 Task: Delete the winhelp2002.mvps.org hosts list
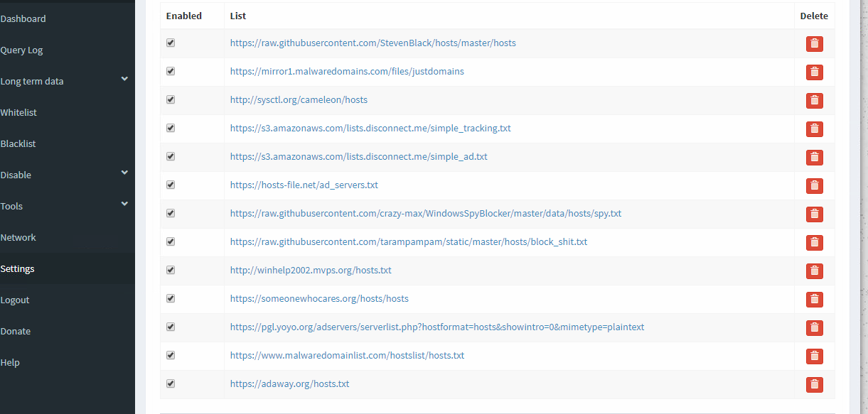point(814,271)
